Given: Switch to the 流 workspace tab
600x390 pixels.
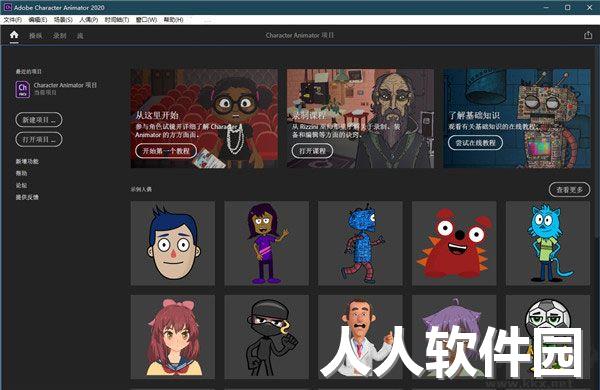Looking at the screenshot, I should click(80, 36).
